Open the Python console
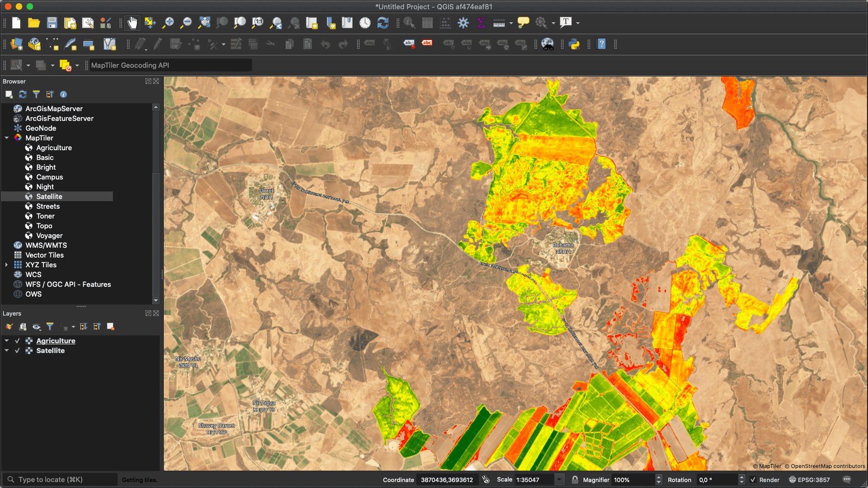Viewport: 868px width, 488px height. tap(574, 44)
